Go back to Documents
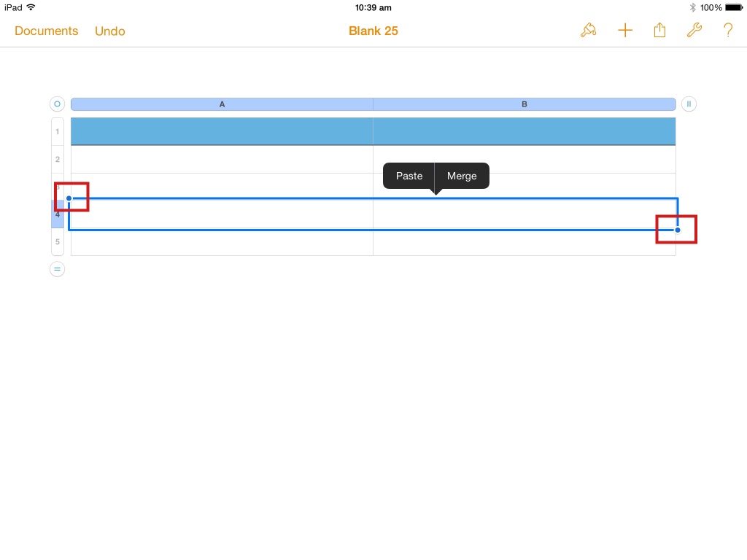 [x=46, y=31]
